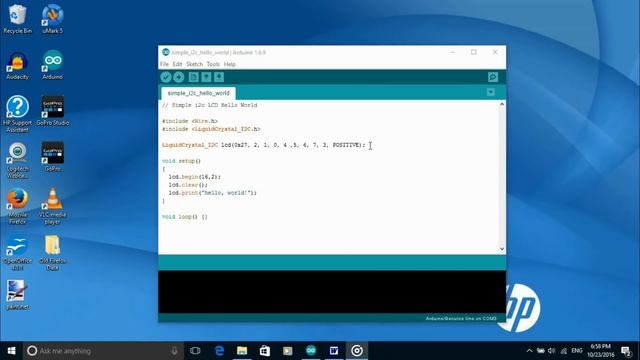Click the lcd.print hello world line
This screenshot has width=640, height=360.
click(x=213, y=193)
